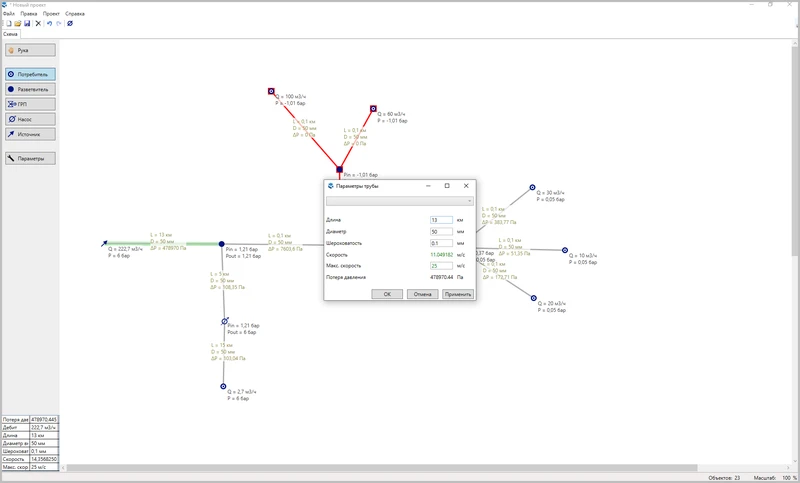Click the Отмена button in dialog
800x483 pixels.
click(422, 294)
